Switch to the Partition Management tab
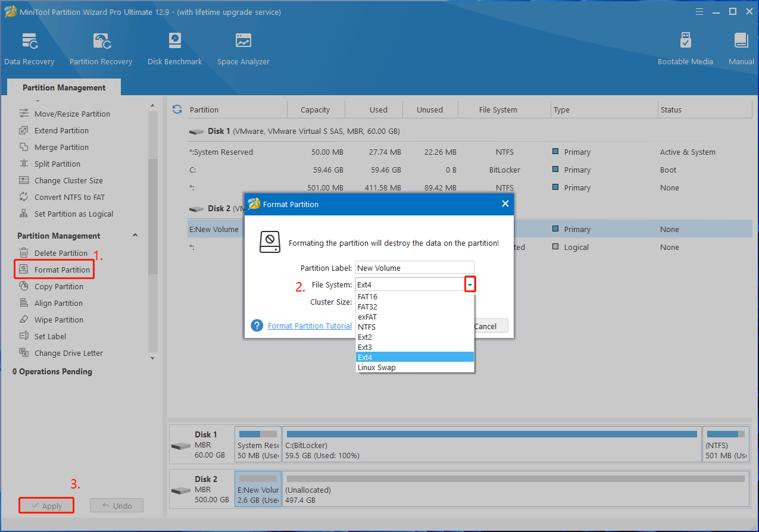This screenshot has width=759, height=532. 64,87
